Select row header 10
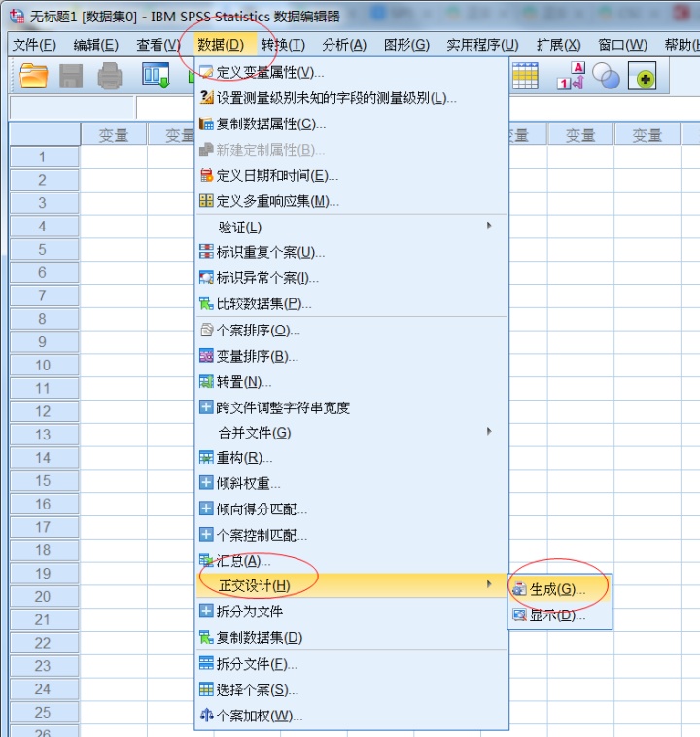Viewport: 700px width, 737px height. click(44, 366)
